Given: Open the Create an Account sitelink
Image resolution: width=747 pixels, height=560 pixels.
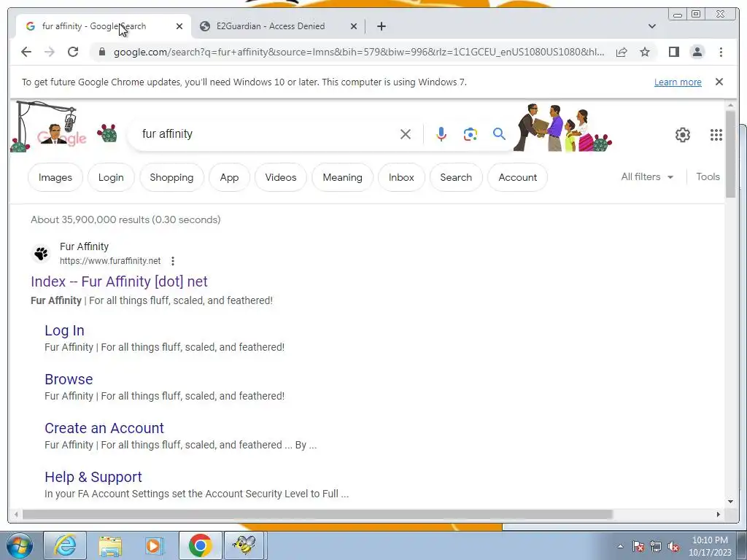Looking at the screenshot, I should 104,428.
